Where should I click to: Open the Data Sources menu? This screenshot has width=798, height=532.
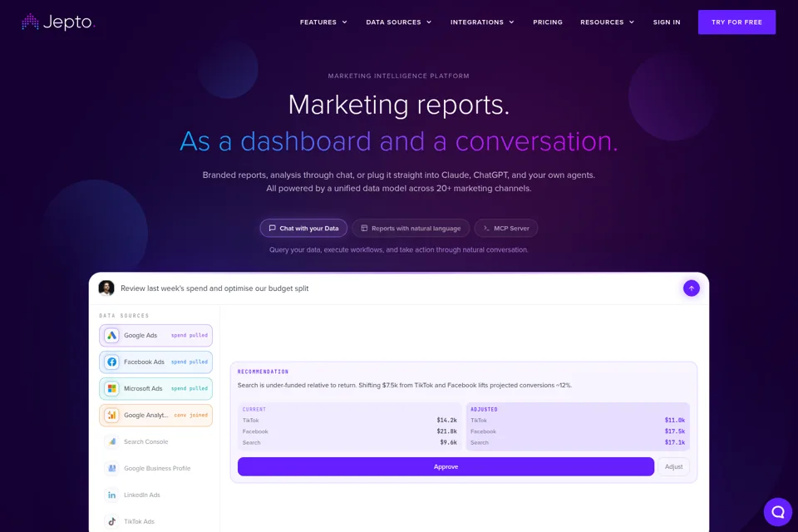click(x=398, y=22)
